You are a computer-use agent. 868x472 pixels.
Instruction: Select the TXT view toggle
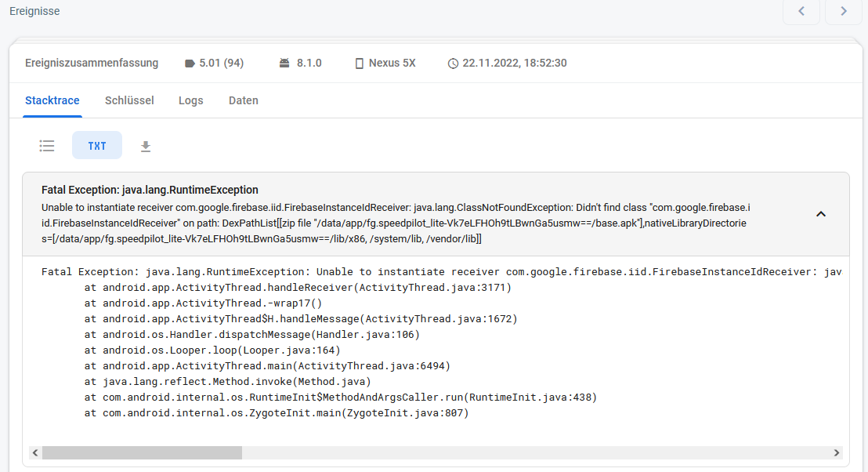[97, 146]
